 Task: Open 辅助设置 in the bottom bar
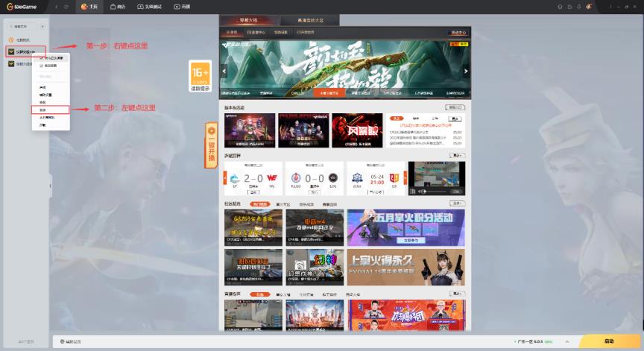point(71,341)
